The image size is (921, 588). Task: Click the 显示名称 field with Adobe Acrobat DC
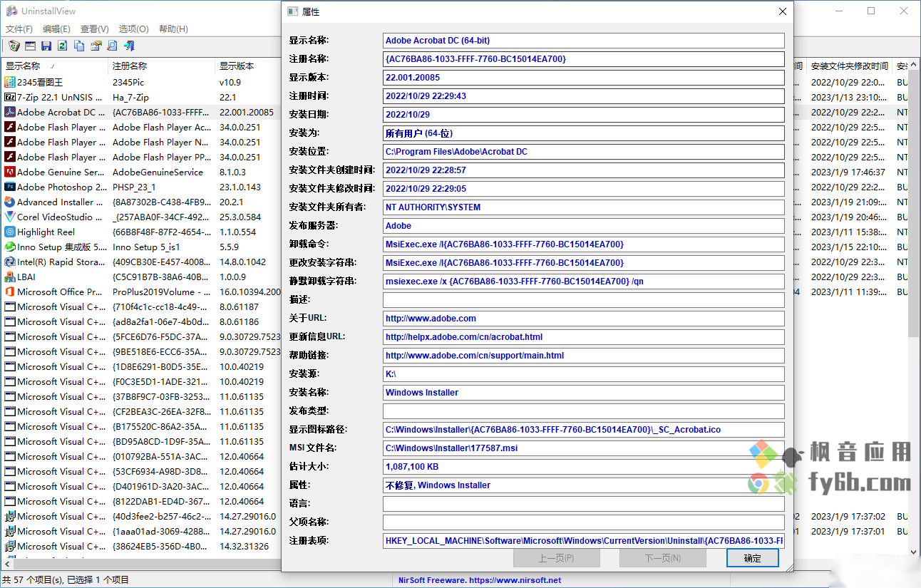pos(583,41)
